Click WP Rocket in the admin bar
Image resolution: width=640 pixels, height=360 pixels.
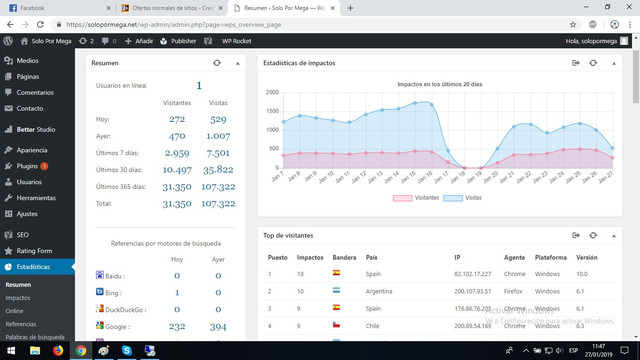click(236, 41)
